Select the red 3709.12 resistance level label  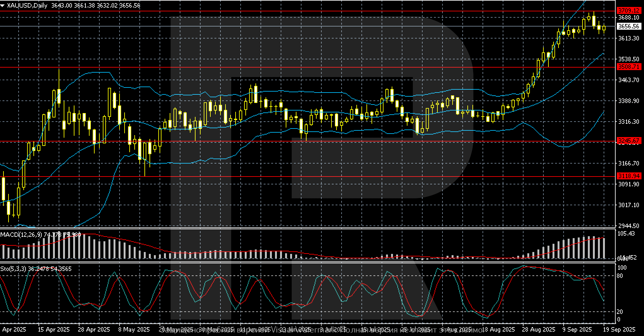[629, 11]
